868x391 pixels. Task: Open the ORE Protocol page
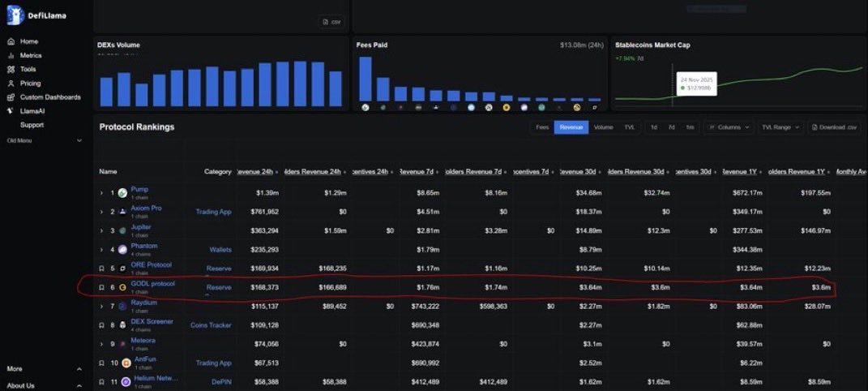coord(151,264)
